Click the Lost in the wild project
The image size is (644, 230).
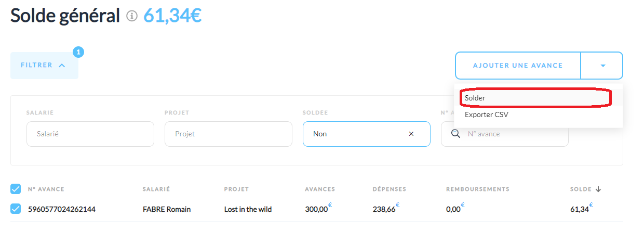[x=248, y=209]
